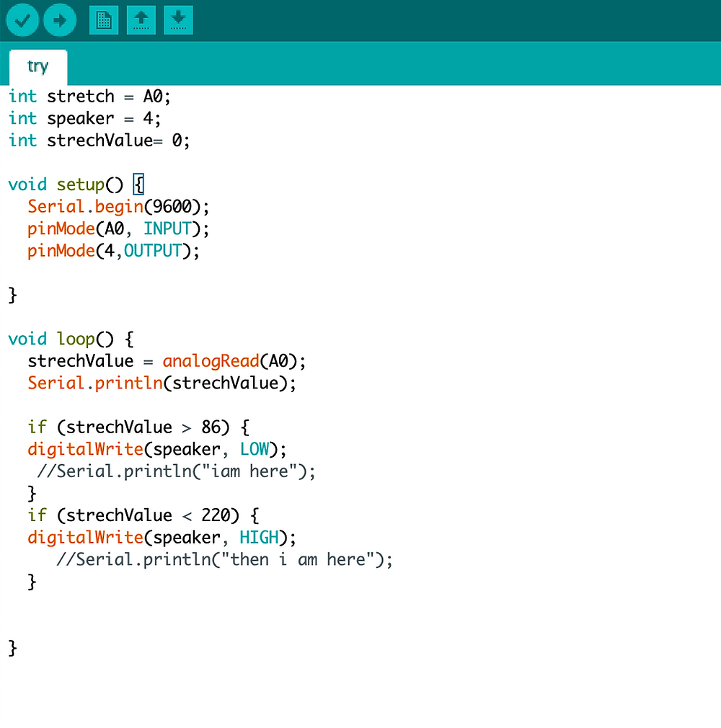The height and width of the screenshot is (728, 721).
Task: Click the 'void setup()' declaration text
Action: pyautogui.click(x=66, y=185)
